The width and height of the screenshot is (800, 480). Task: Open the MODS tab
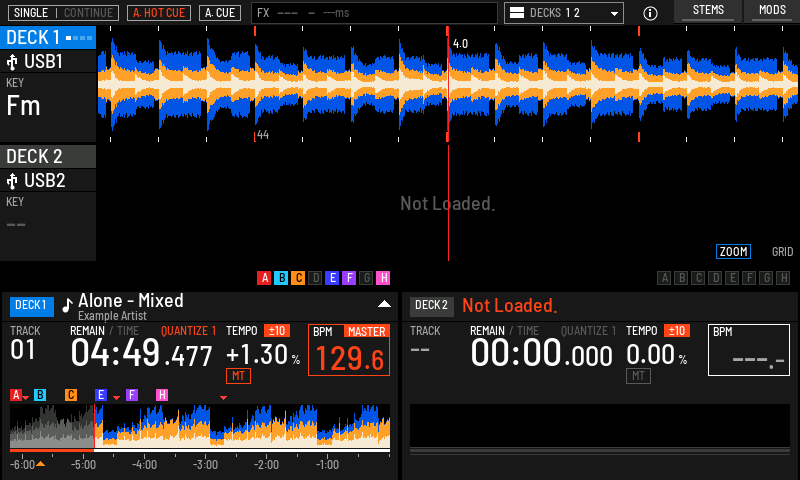click(x=772, y=11)
